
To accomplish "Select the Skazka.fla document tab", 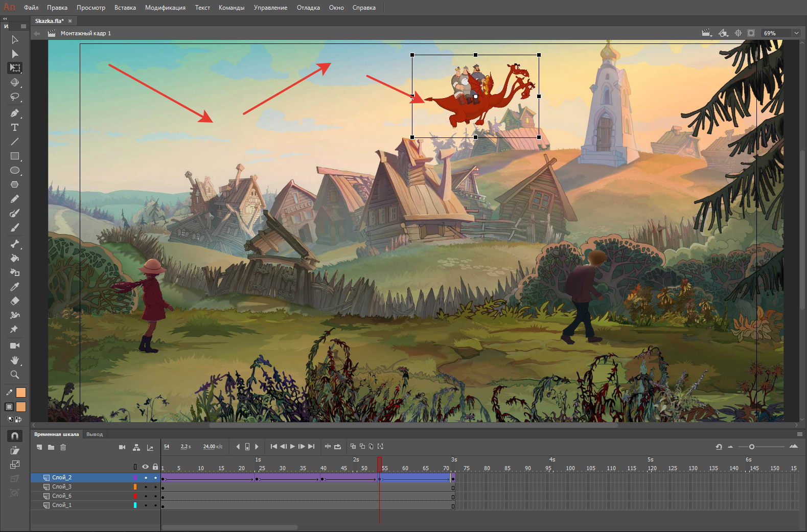I will (50, 21).
